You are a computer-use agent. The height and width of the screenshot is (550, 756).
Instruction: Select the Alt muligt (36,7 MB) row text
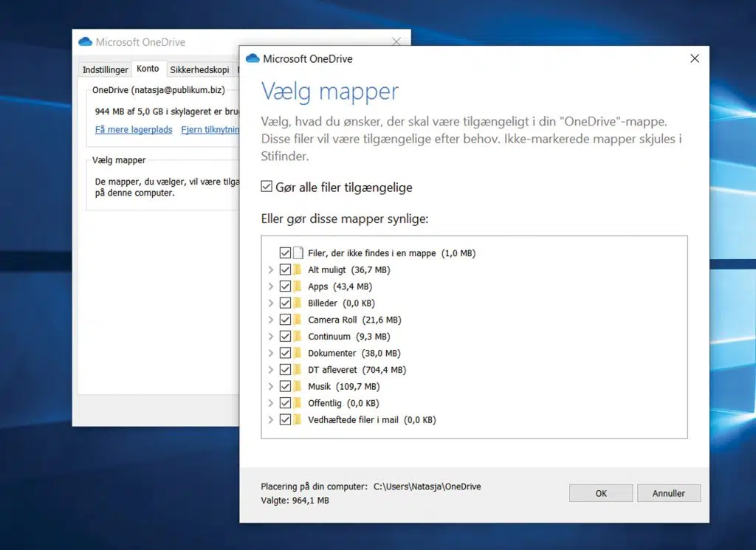[x=349, y=269]
